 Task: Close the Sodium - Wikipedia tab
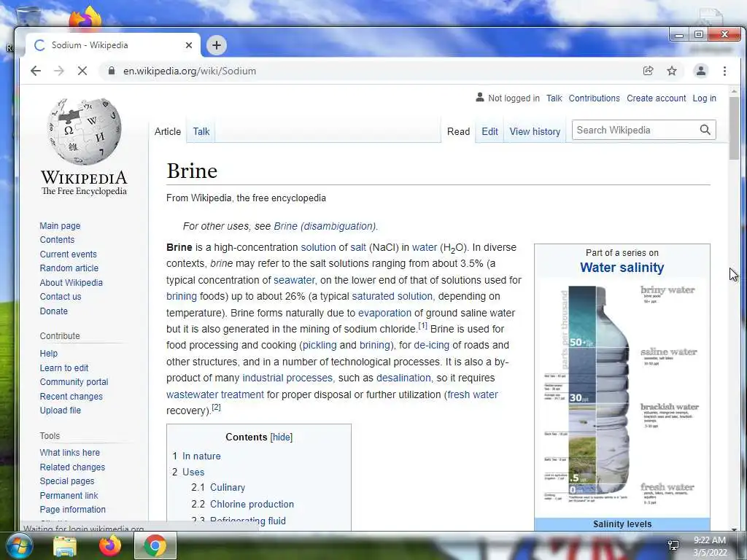189,45
